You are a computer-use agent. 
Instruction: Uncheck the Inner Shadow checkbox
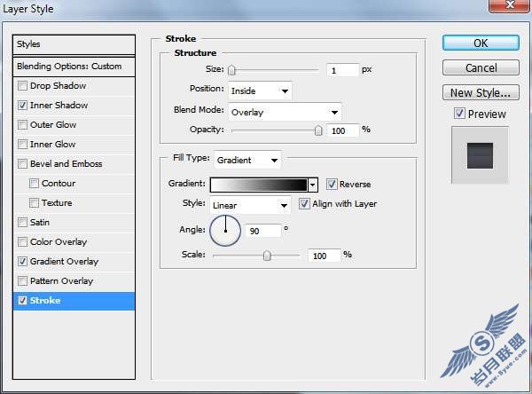click(22, 106)
